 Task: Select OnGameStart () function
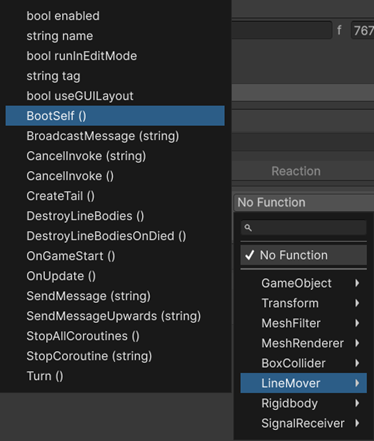coord(115,256)
